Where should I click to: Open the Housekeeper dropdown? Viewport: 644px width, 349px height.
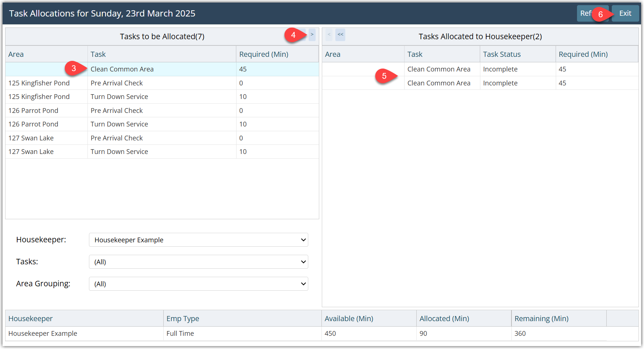point(198,240)
